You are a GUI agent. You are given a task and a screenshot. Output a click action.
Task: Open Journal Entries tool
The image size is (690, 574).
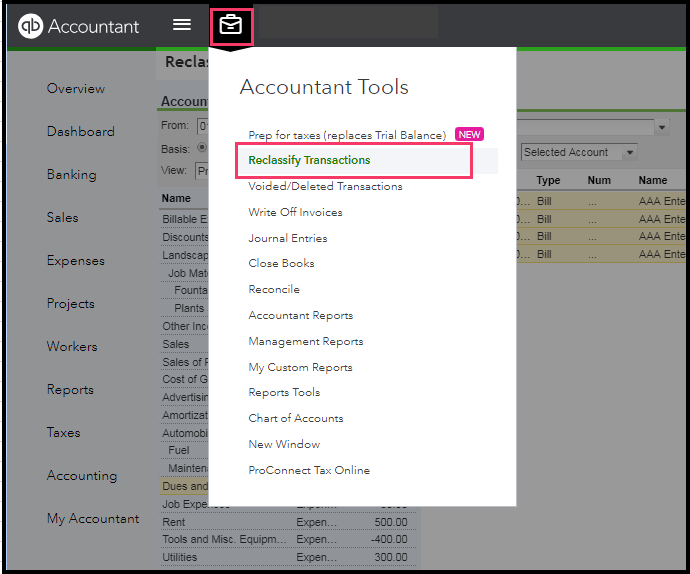tap(288, 238)
